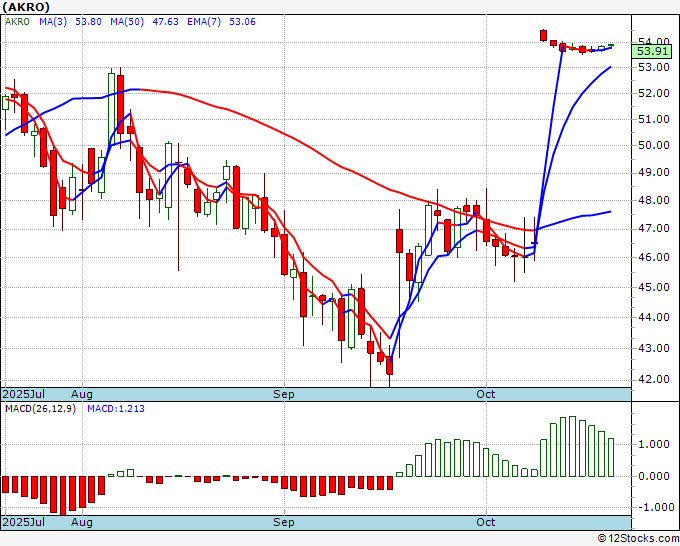
Task: Click the 42.00 price axis label
Action: (x=654, y=379)
